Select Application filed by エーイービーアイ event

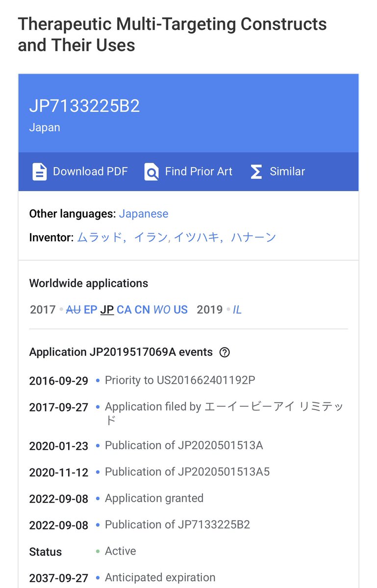(x=225, y=413)
